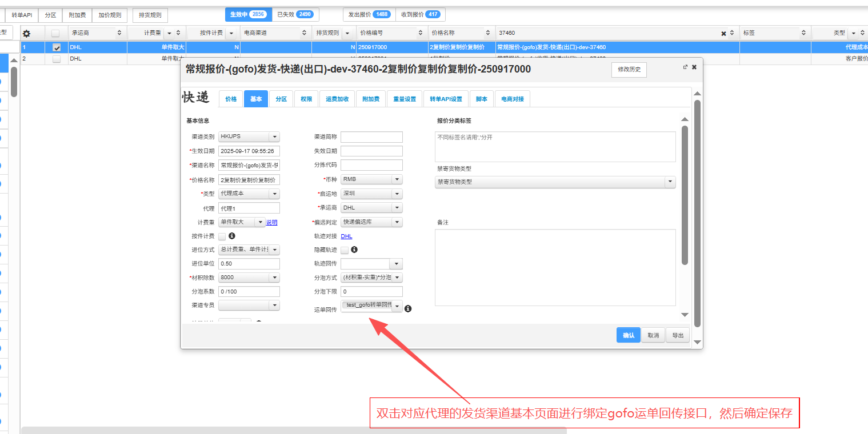The width and height of the screenshot is (868, 434).
Task: Check the 按件计费 checkbox
Action: [222, 236]
